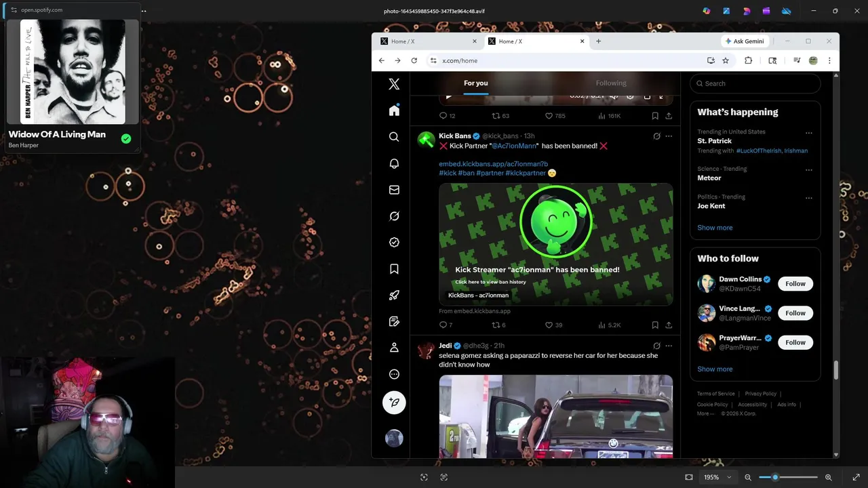Like the video post with 785 likes
This screenshot has width=868, height=488.
point(555,116)
